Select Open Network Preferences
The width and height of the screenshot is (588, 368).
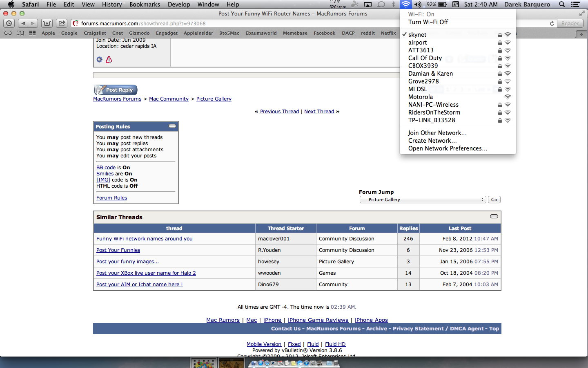[458, 148]
